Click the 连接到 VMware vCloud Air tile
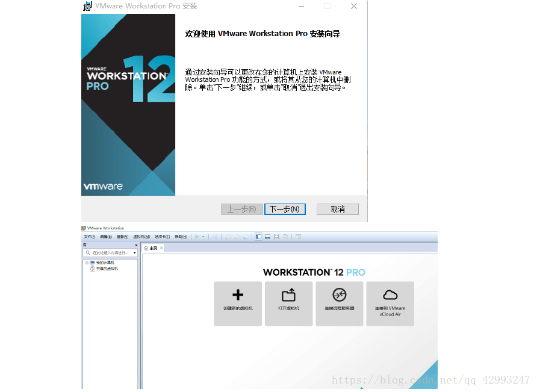 click(390, 303)
